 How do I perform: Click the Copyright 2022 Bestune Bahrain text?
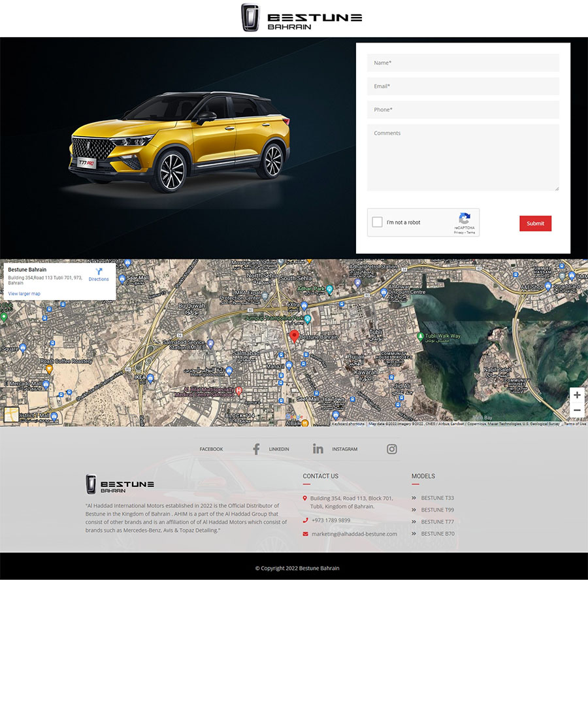[297, 568]
